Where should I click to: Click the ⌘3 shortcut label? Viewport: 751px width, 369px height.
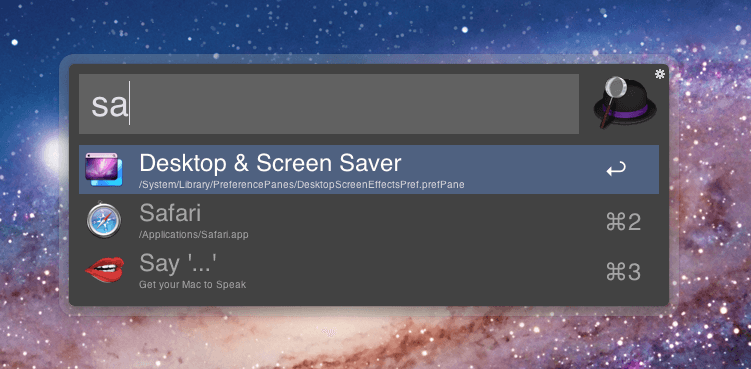click(x=623, y=272)
